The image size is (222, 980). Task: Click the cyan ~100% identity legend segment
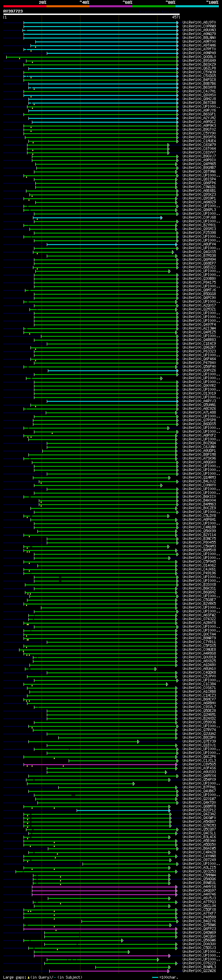(x=197, y=6)
